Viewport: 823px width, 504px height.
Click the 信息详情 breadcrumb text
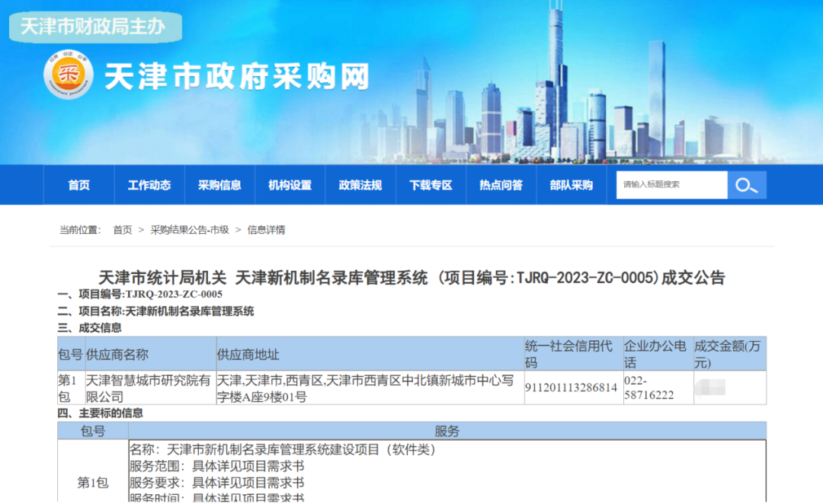(266, 230)
